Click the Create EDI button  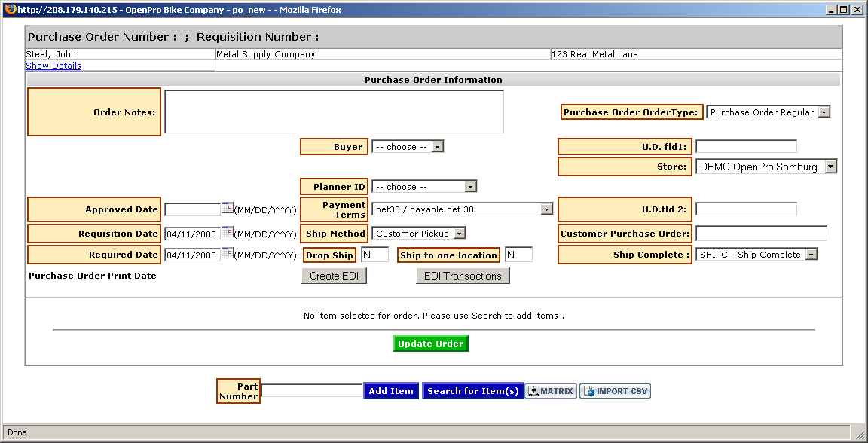coord(334,276)
